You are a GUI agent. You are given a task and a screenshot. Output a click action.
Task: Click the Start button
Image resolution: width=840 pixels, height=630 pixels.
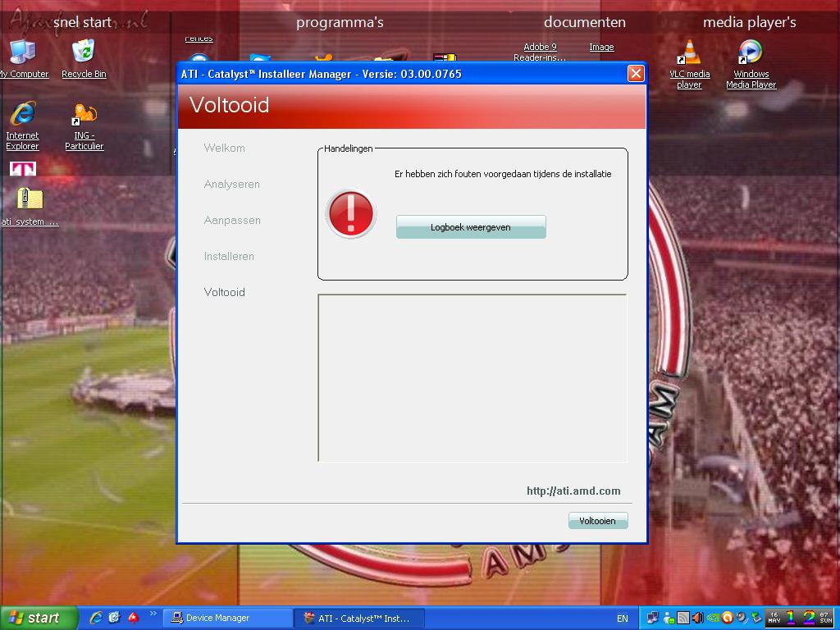38,618
